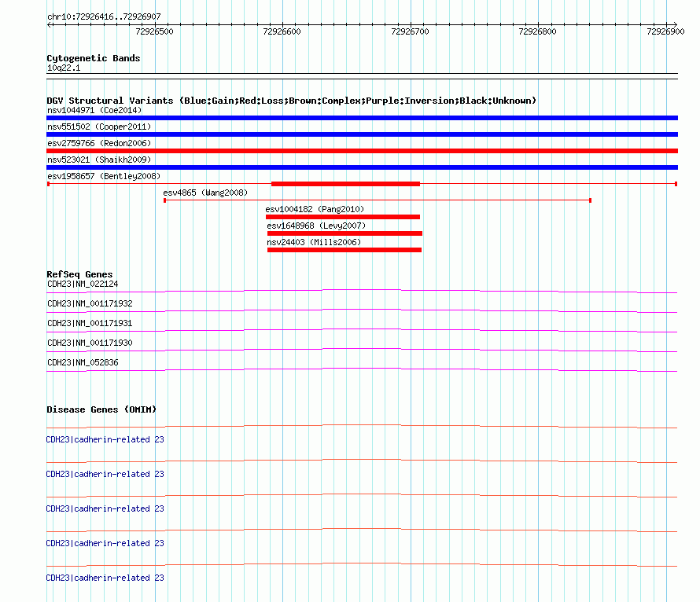This screenshot has height=602, width=700.
Task: Open variant label nsv24403 (Mills2006)
Action: (x=314, y=242)
